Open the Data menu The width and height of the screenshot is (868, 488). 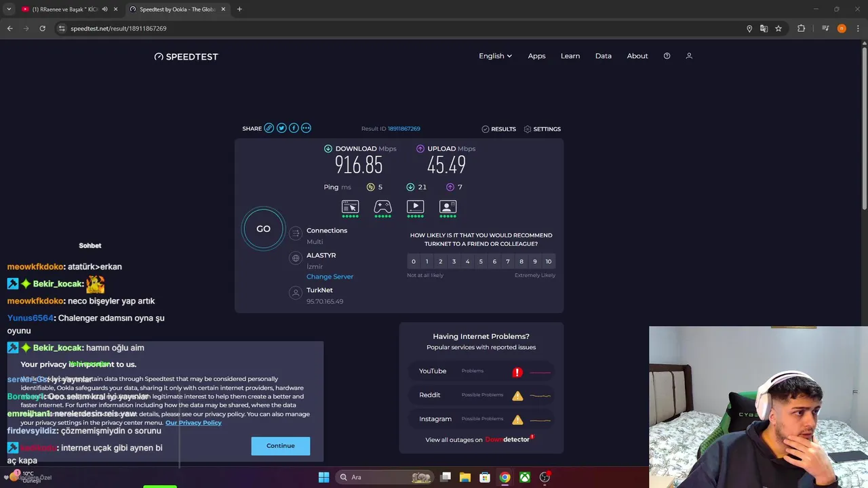pyautogui.click(x=604, y=56)
